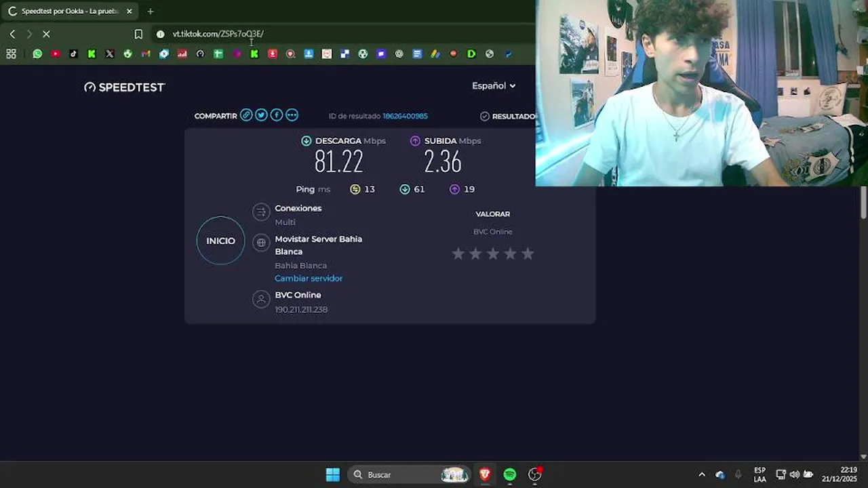The height and width of the screenshot is (488, 868).
Task: Rate BVC Online one star
Action: point(458,253)
